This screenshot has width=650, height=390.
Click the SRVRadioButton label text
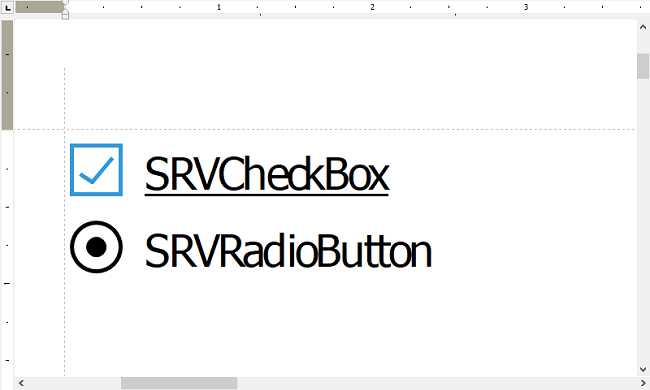click(x=288, y=251)
